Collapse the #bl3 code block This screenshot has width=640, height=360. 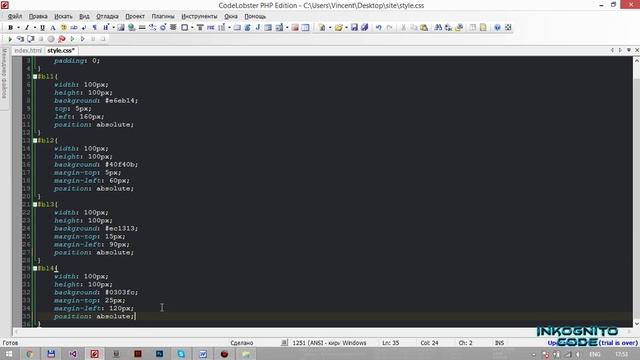tap(35, 204)
